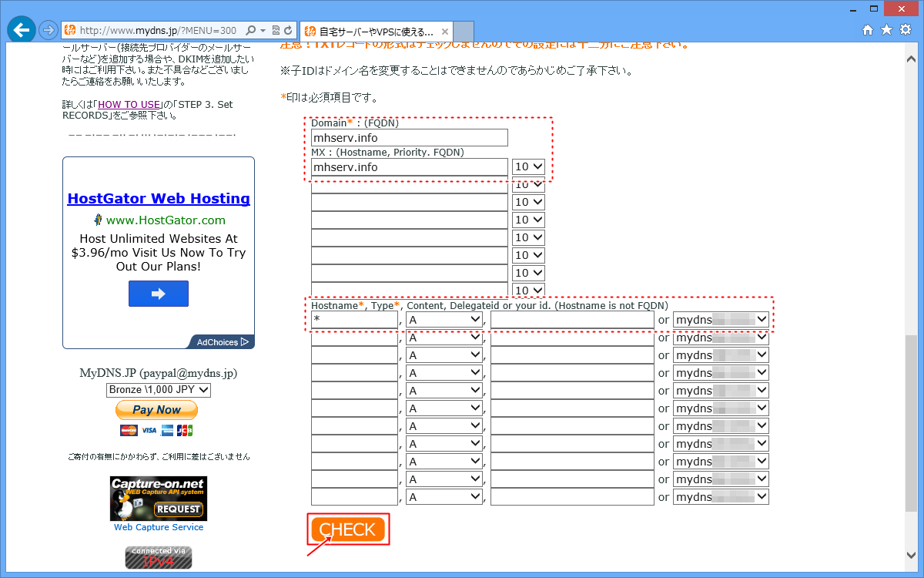924x578 pixels.
Task: Close the active tab using its X
Action: pos(444,32)
